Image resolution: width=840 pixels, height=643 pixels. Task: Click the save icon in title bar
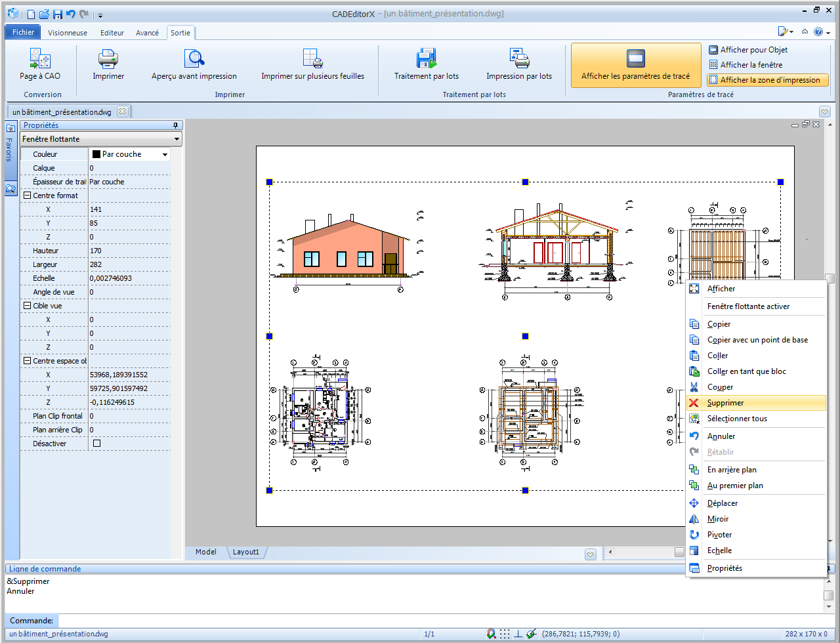point(58,14)
